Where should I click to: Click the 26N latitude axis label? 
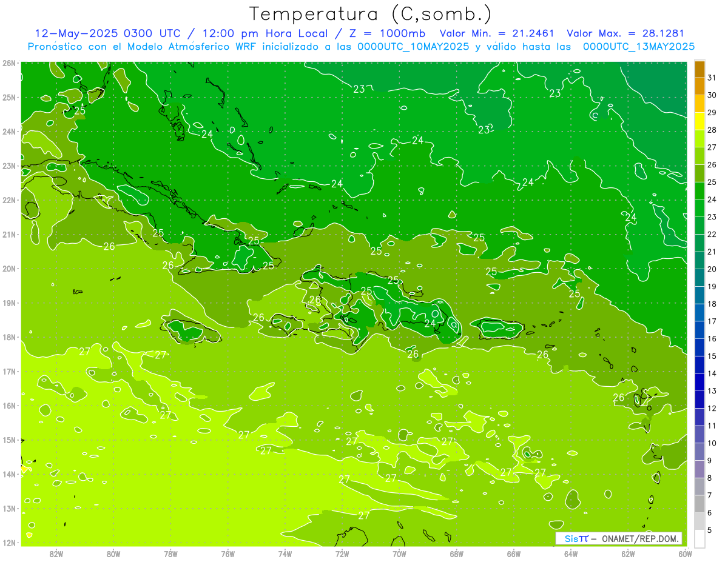coord(9,62)
